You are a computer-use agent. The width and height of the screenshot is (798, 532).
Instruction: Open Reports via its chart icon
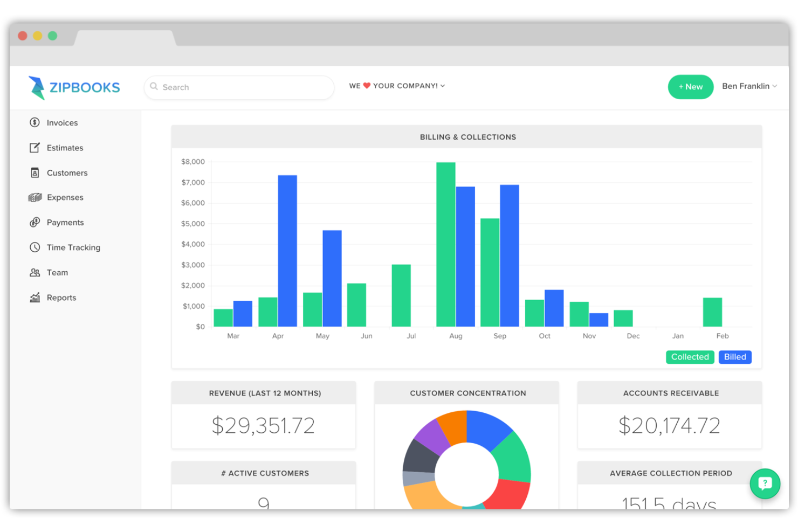point(34,297)
